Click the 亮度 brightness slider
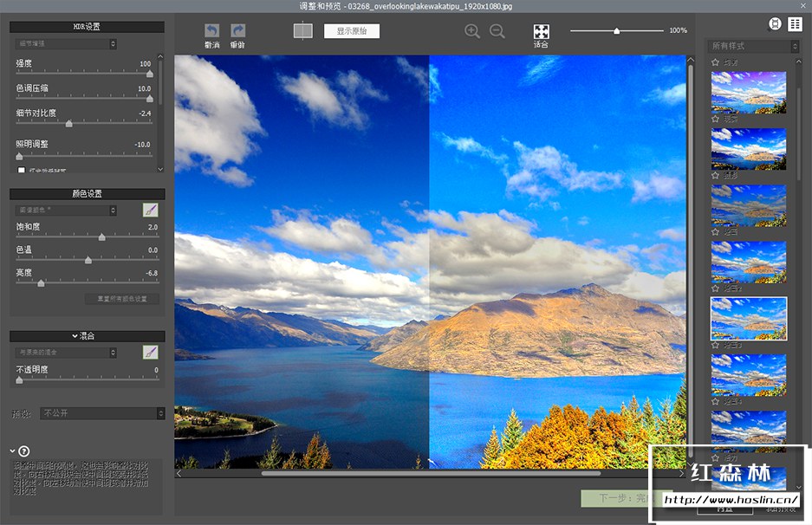This screenshot has height=525, width=812. [87, 282]
